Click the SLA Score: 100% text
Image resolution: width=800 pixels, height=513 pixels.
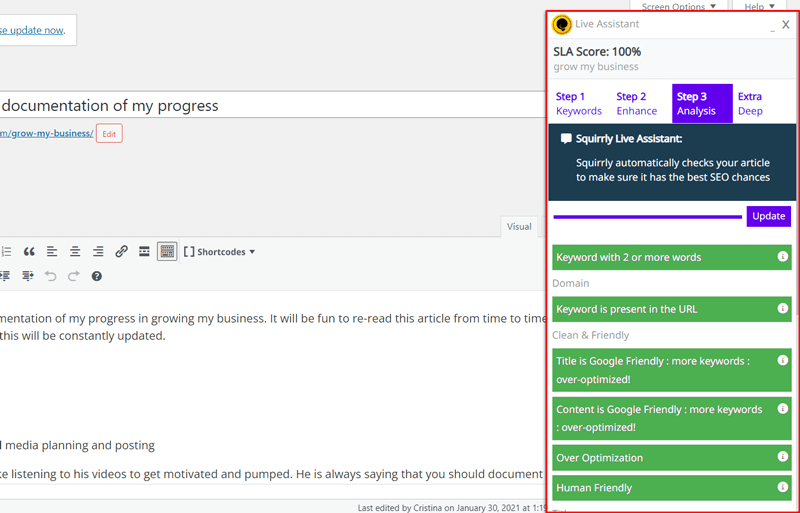(x=597, y=52)
